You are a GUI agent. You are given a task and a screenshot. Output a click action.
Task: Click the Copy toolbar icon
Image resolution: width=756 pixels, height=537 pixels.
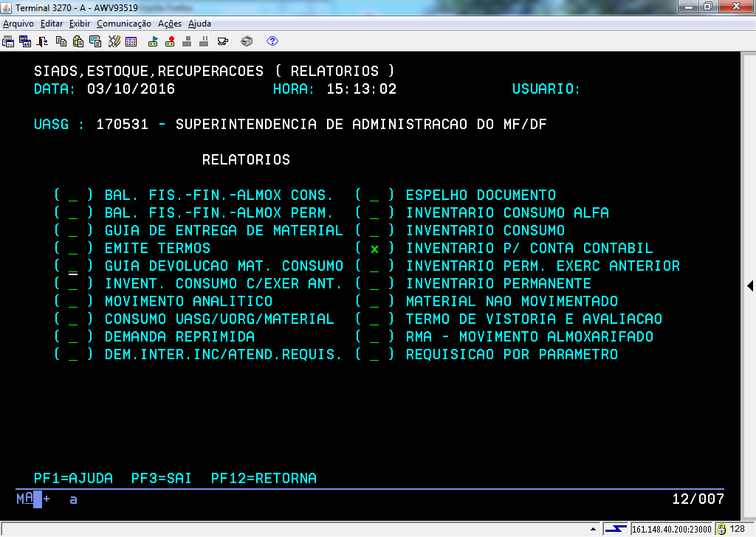pos(61,41)
